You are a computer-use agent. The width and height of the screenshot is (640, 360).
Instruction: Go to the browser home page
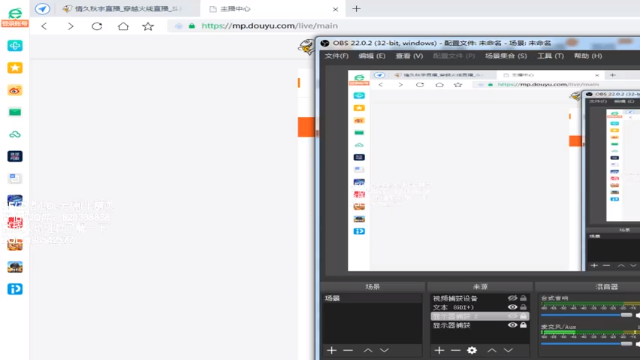point(123,26)
